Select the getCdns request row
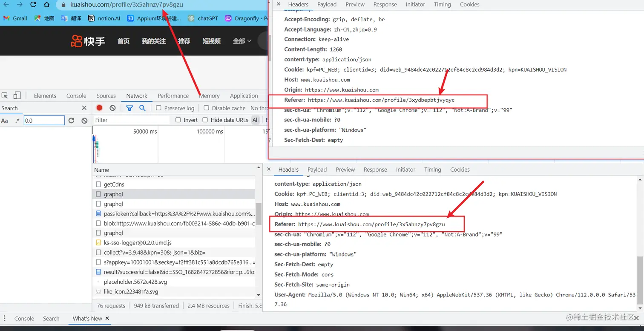The width and height of the screenshot is (644, 331). tap(174, 184)
